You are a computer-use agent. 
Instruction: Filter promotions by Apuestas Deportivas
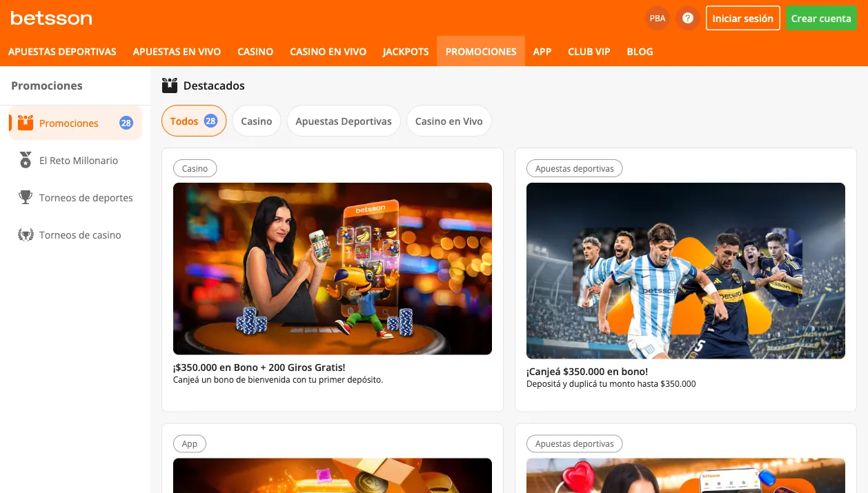click(344, 121)
